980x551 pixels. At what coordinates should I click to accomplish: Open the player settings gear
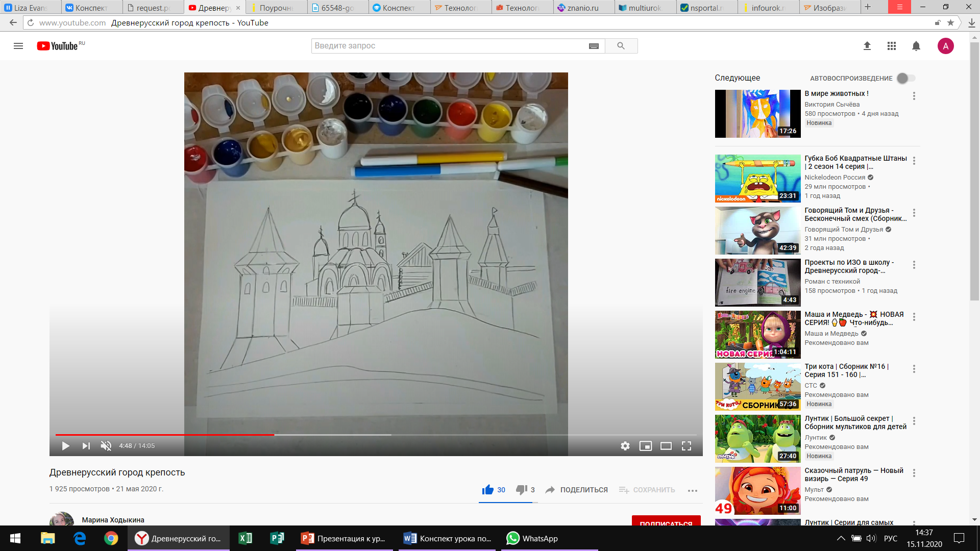pyautogui.click(x=625, y=446)
